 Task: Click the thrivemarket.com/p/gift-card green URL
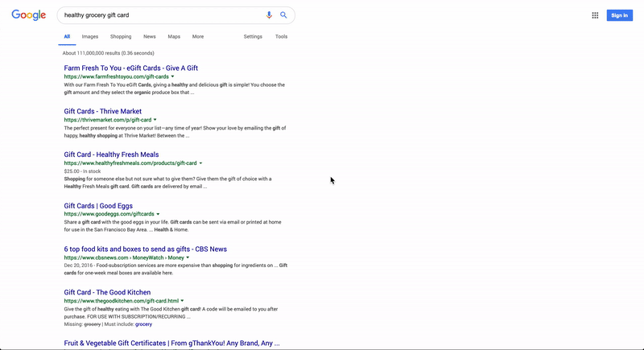pos(108,120)
